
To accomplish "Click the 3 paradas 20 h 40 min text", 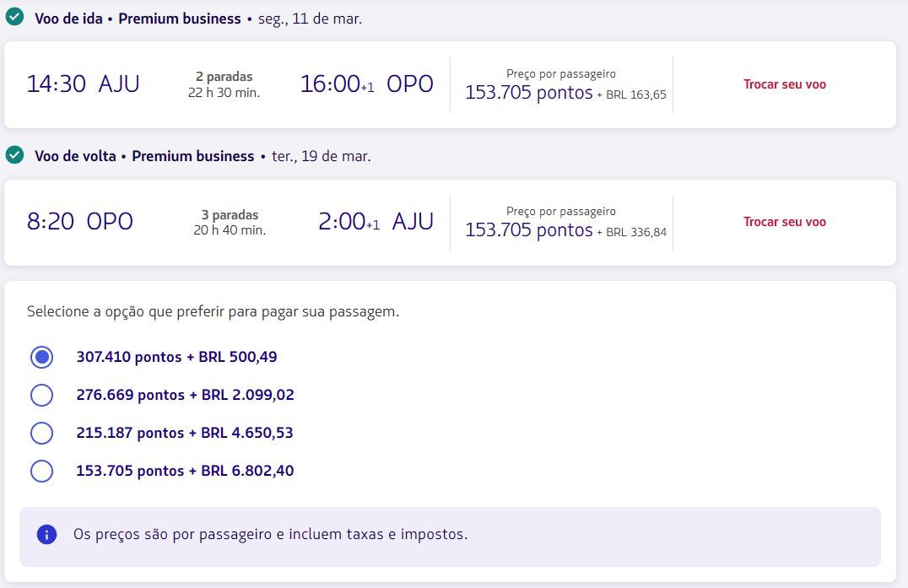I will click(230, 223).
